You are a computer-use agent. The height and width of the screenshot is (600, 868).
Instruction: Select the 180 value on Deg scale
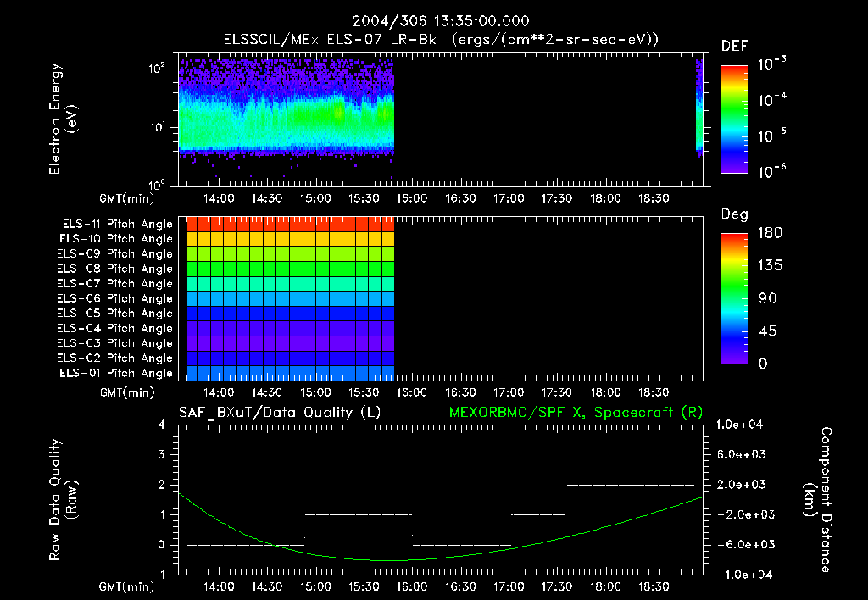(x=770, y=233)
